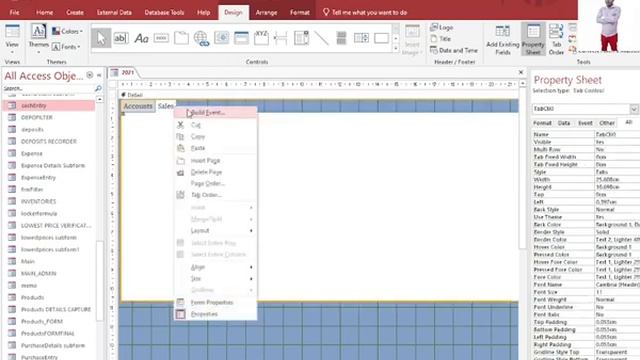
Task: Open the Property Sheet object selector dropdown
Action: (x=633, y=109)
